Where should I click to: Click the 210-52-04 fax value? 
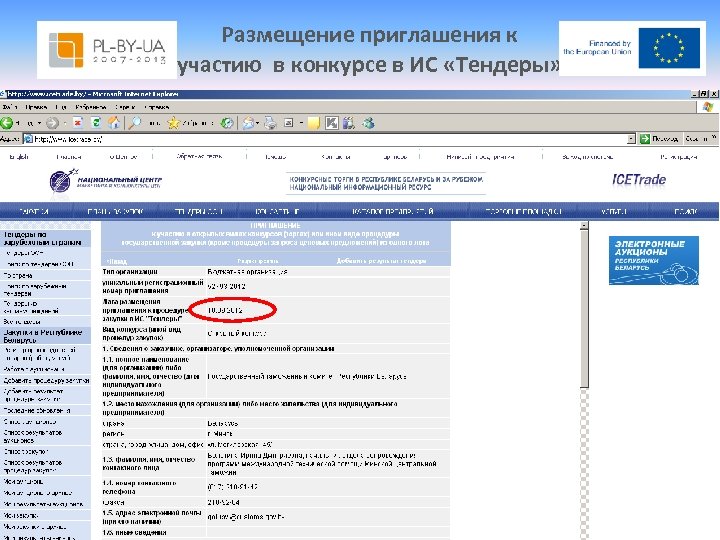[223, 502]
